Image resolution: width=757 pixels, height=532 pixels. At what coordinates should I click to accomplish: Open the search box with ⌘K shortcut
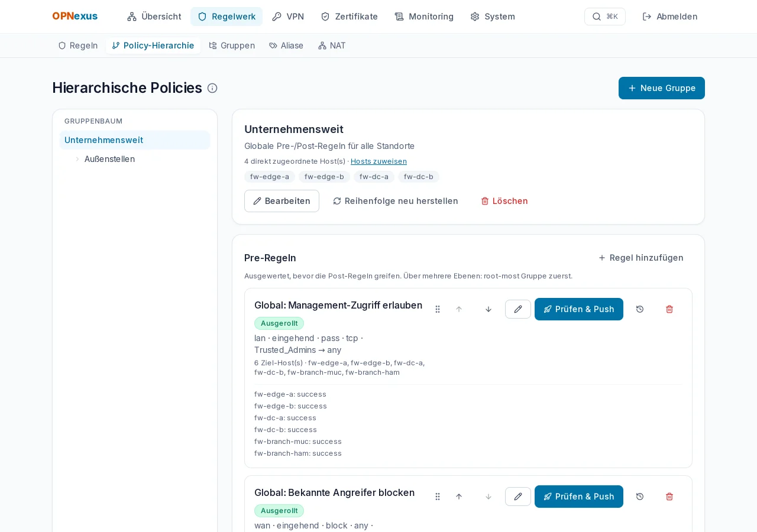point(604,17)
